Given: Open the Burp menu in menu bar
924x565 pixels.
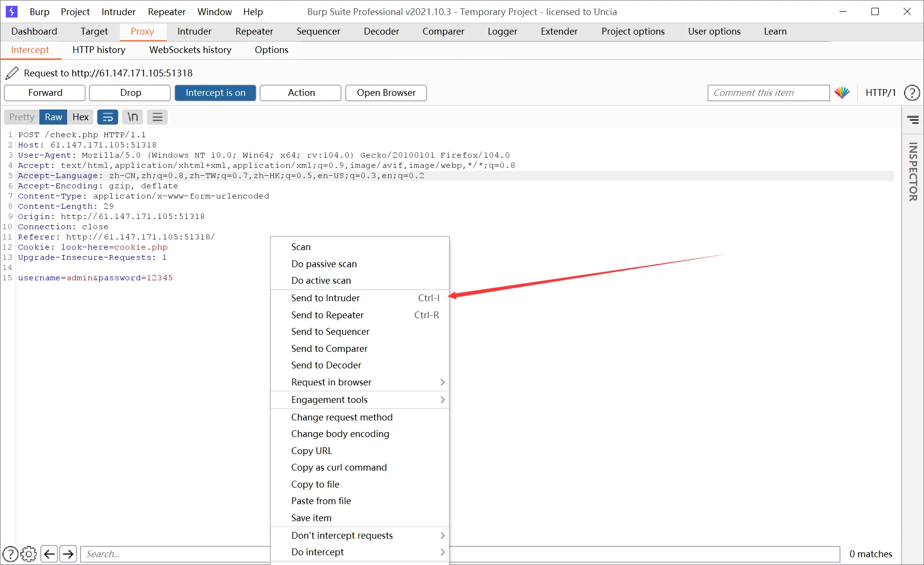Looking at the screenshot, I should (39, 12).
